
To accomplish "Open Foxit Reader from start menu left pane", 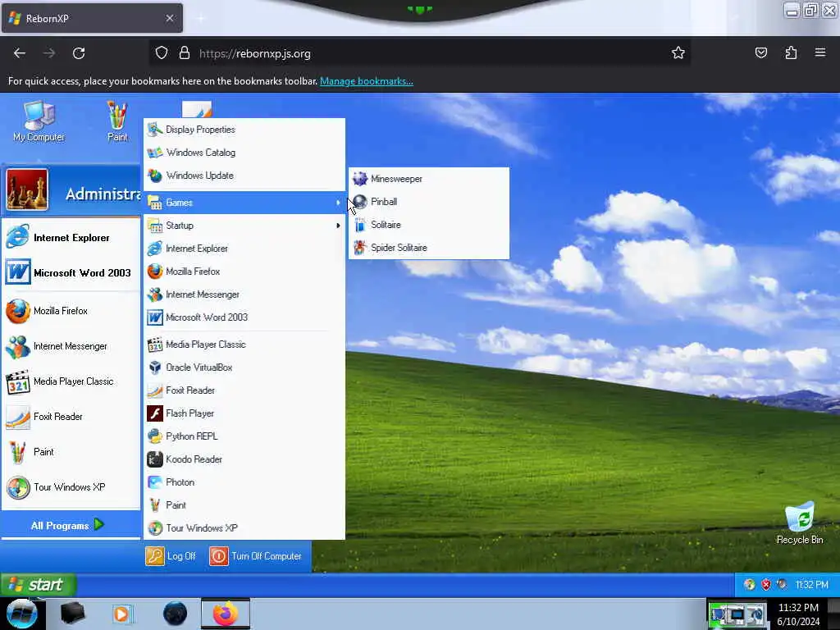I will click(x=71, y=417).
